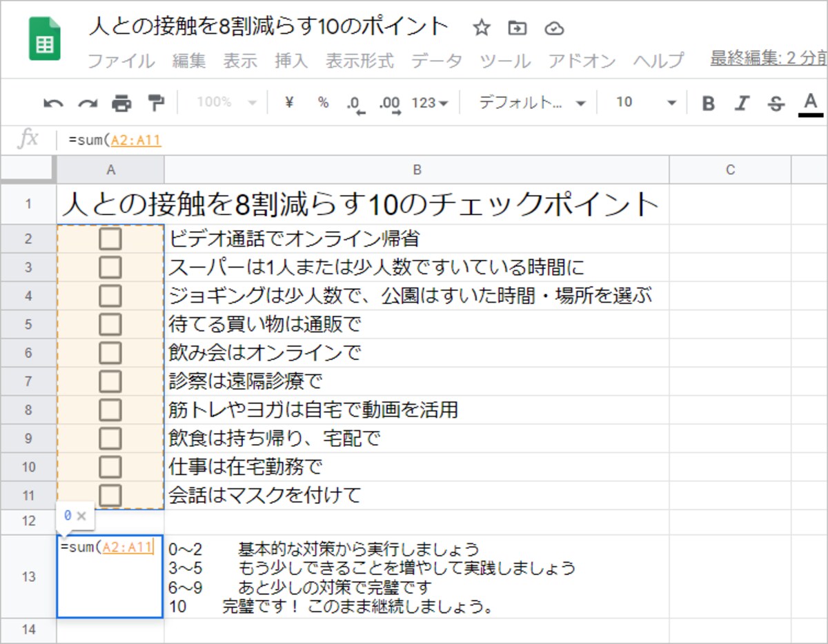Select the title cell 人との接触を8割減らす10のチェックポイント
Image resolution: width=828 pixels, height=644 pixels.
(x=362, y=204)
